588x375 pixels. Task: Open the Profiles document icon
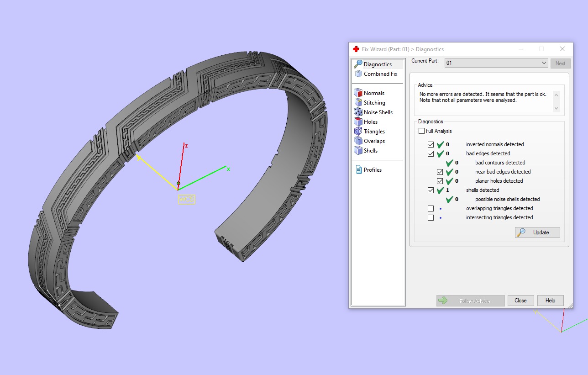[x=358, y=170]
